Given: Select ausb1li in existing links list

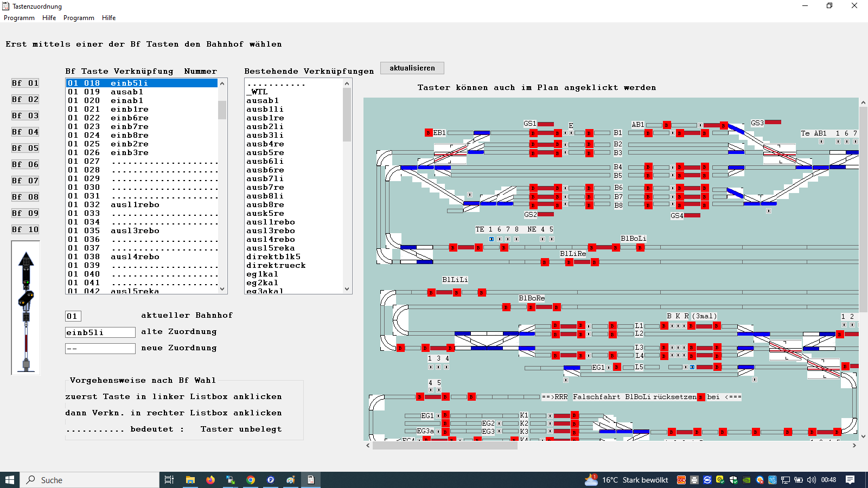Looking at the screenshot, I should click(x=293, y=109).
